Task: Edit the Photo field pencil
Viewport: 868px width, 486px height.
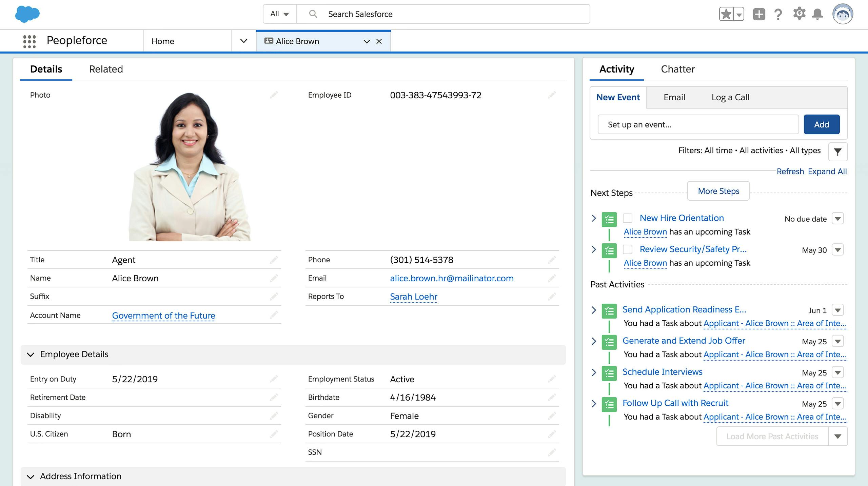Action: point(274,95)
